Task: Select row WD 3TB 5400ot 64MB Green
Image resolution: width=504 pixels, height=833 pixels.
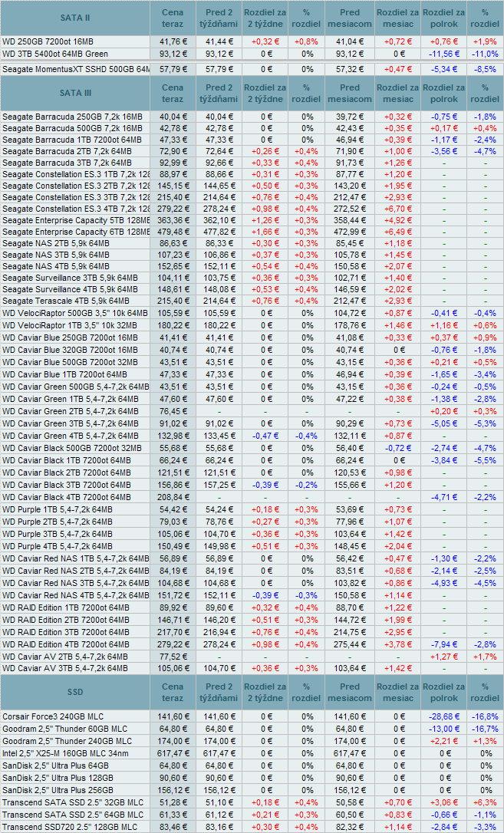Action: (x=252, y=54)
